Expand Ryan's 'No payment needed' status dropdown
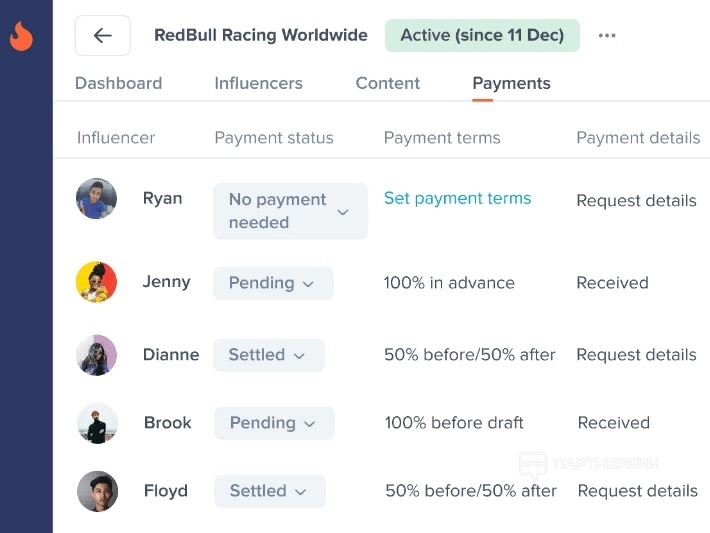This screenshot has width=710, height=533. (x=290, y=211)
